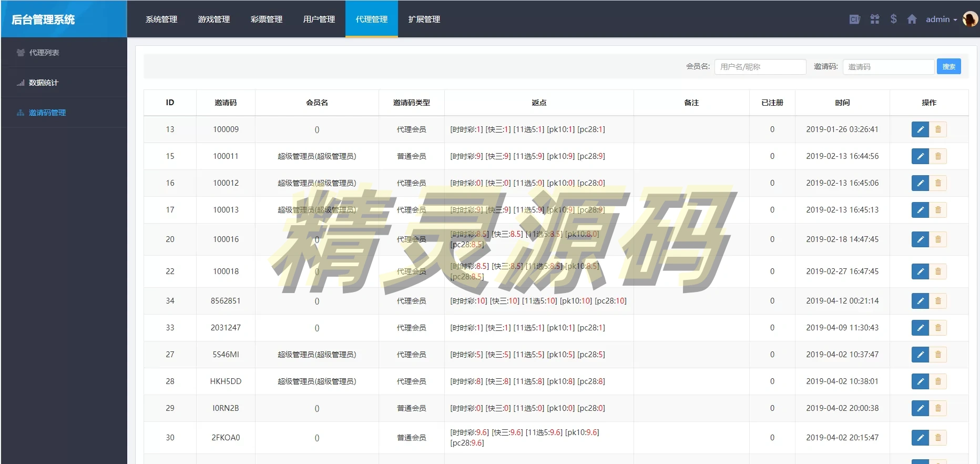This screenshot has width=980, height=464.
Task: Open the 游戏管理 menu
Action: (214, 19)
